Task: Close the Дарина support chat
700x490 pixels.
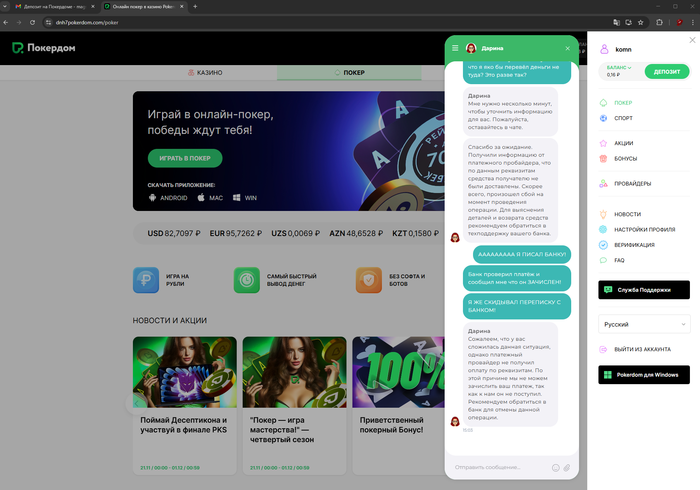Action: [567, 48]
